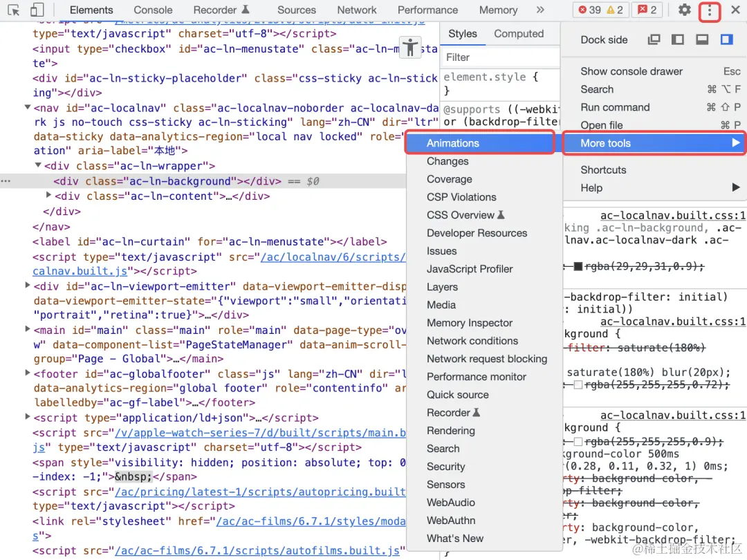Click the rgba(29,29,31,0.9) color swatch
Screen dimensions: 747x560
point(578,266)
